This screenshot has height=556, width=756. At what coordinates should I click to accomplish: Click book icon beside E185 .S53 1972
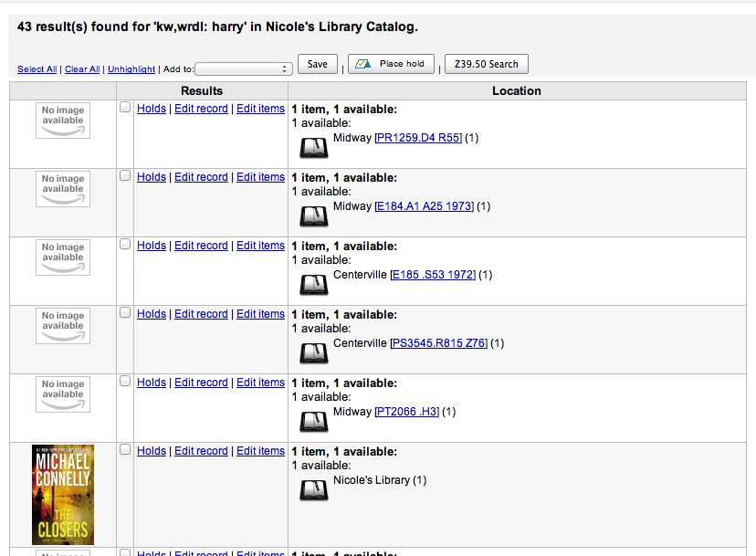point(314,285)
